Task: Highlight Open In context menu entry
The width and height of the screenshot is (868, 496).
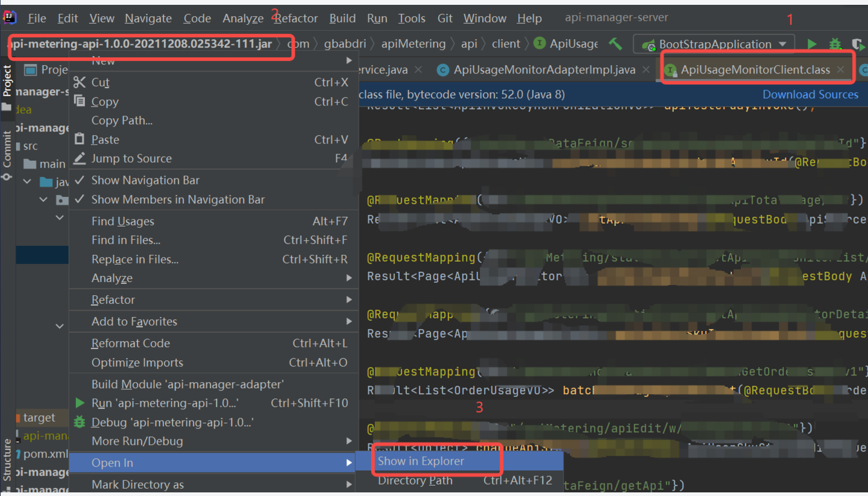Action: [x=214, y=463]
